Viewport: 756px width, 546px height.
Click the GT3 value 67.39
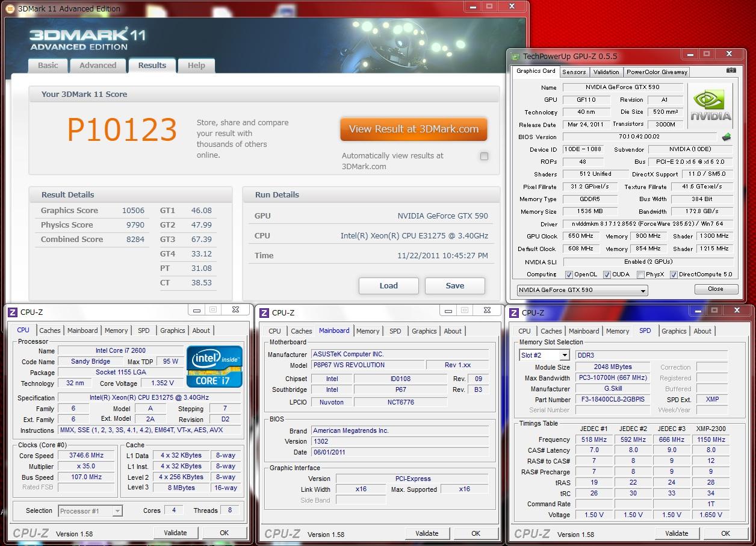click(202, 240)
